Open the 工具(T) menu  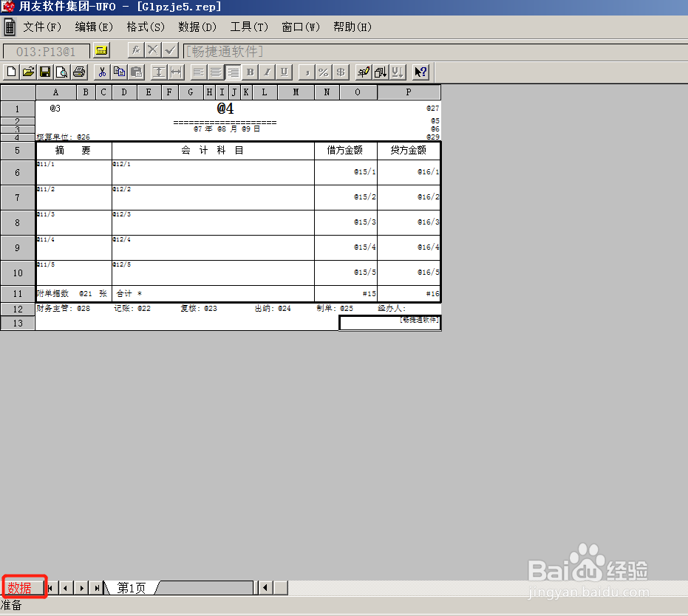[249, 27]
